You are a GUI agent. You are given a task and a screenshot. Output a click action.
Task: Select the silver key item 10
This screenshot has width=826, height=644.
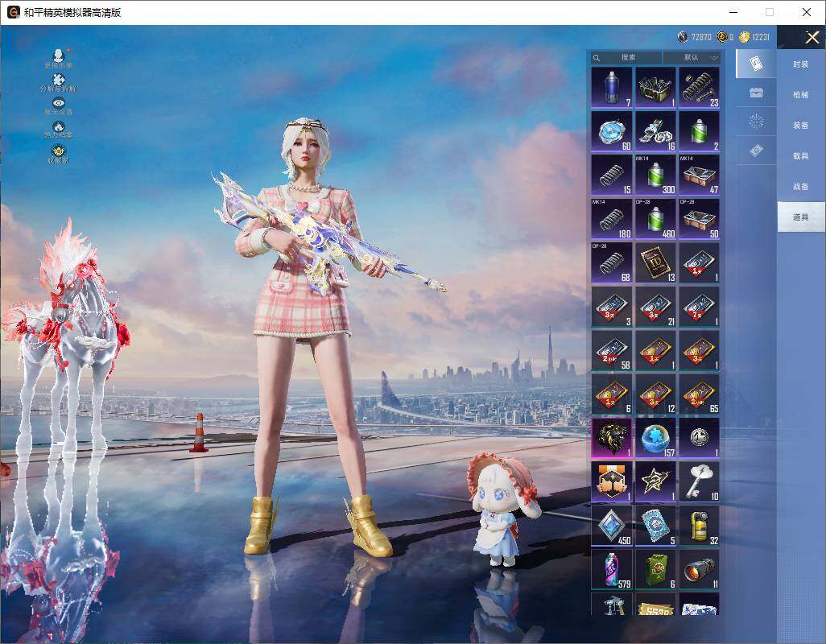(x=699, y=482)
